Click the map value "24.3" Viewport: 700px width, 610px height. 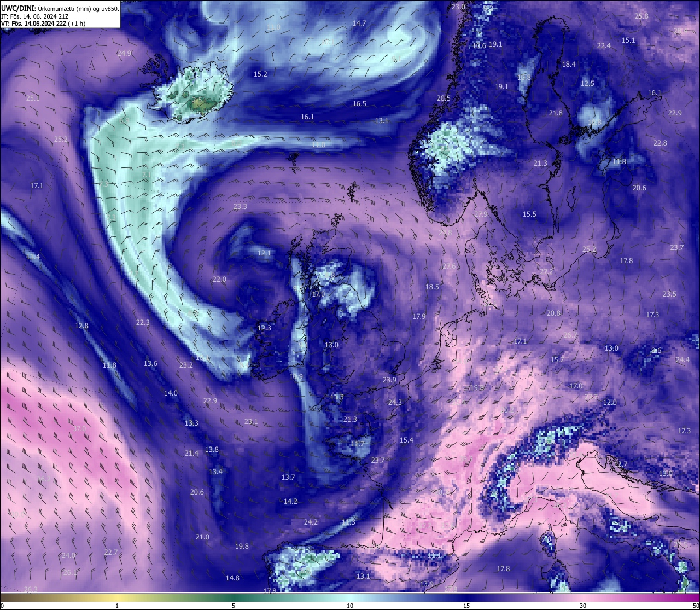click(395, 402)
